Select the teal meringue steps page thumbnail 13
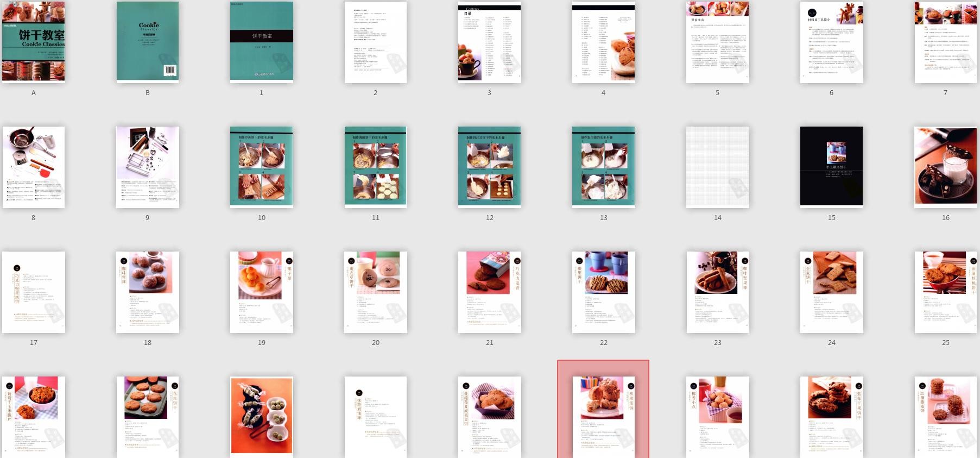This screenshot has width=980, height=458. (x=603, y=167)
